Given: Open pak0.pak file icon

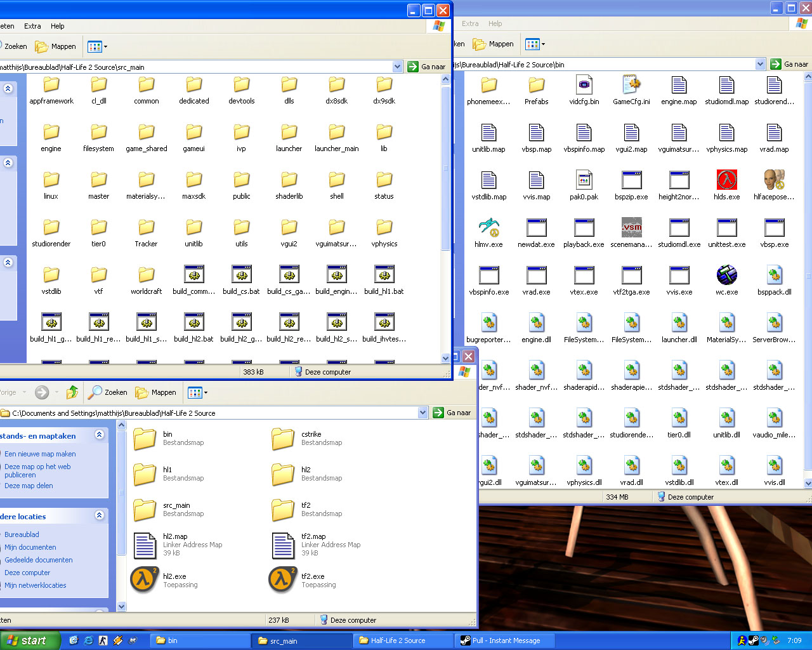Looking at the screenshot, I should tap(584, 180).
